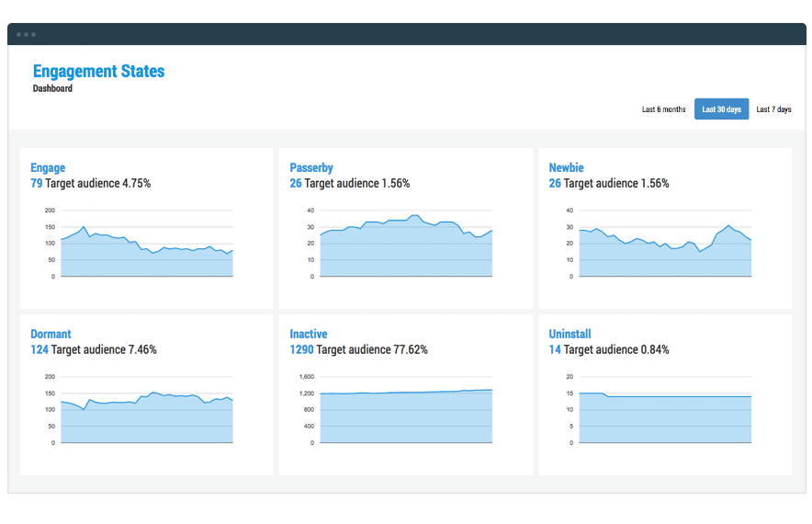Click the Uninstall area chart
The image size is (812, 524).
665,409
